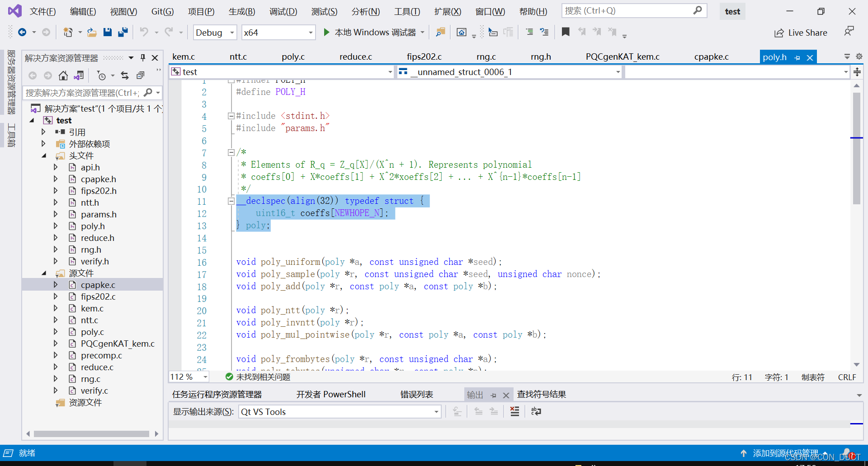Viewport: 868px width, 466px height.
Task: Click 添加到源代码管理 in status bar
Action: point(785,453)
